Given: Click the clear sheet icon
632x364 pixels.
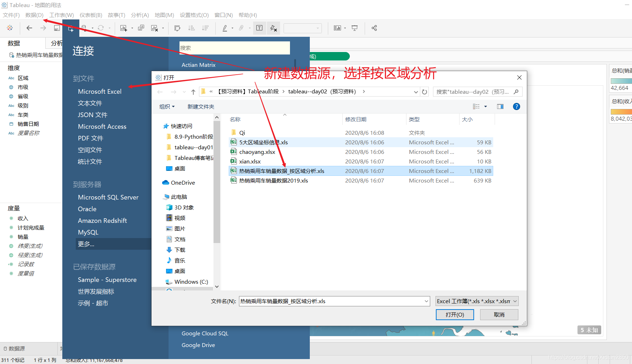Looking at the screenshot, I should coord(154,28).
